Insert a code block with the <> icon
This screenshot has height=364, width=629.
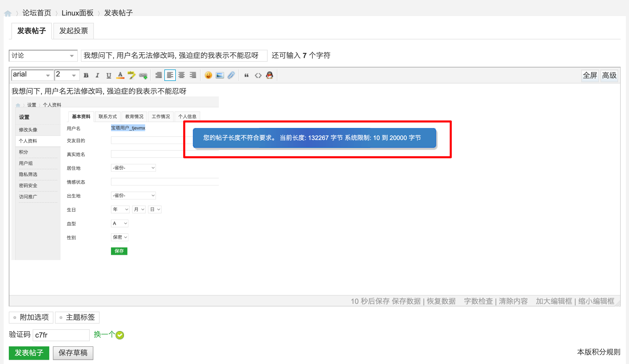coord(258,75)
